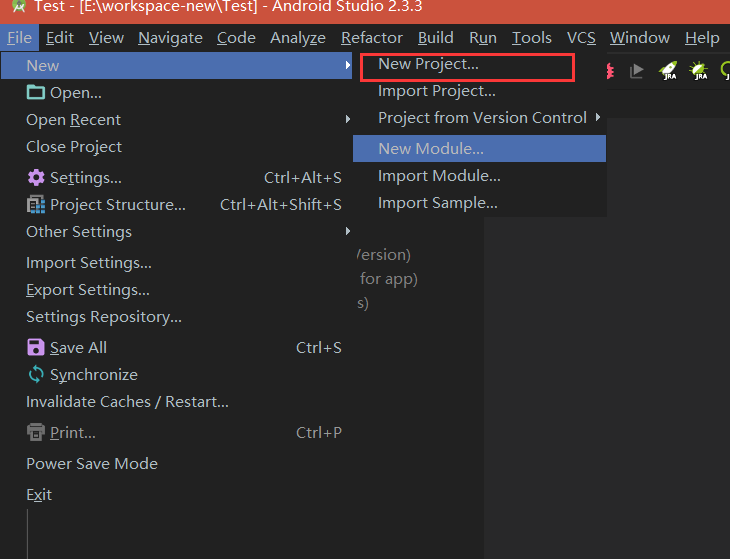This screenshot has height=559, width=730.
Task: Click the gray run with coverage icon
Action: point(636,71)
